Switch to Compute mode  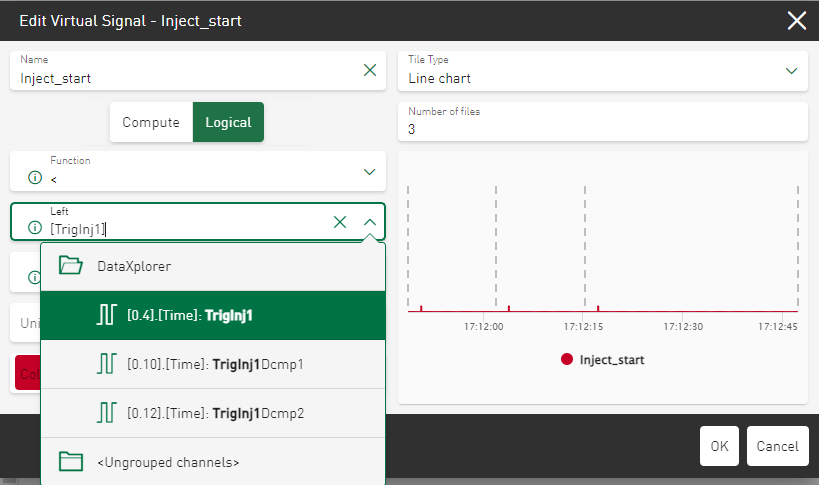pyautogui.click(x=151, y=122)
